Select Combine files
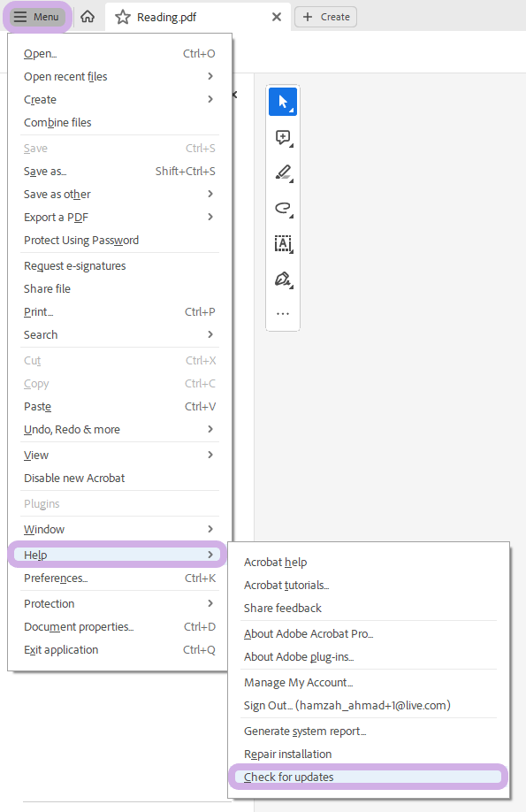 pos(119,123)
